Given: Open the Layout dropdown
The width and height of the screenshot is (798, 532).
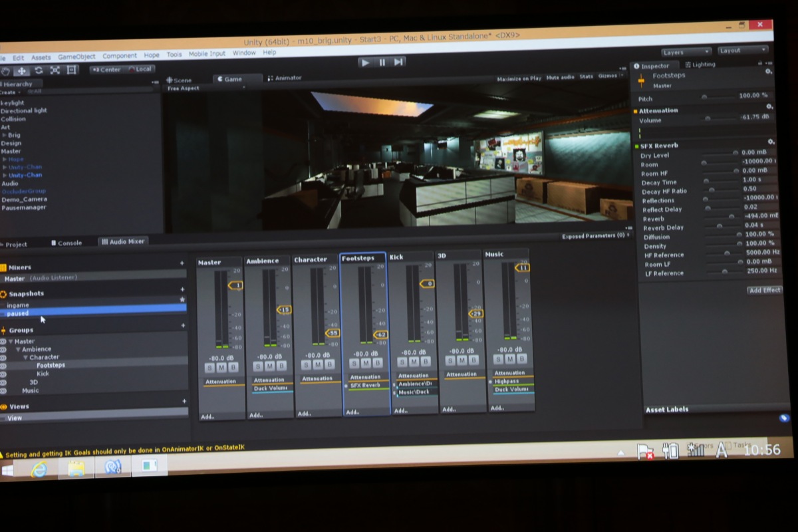Looking at the screenshot, I should 742,51.
